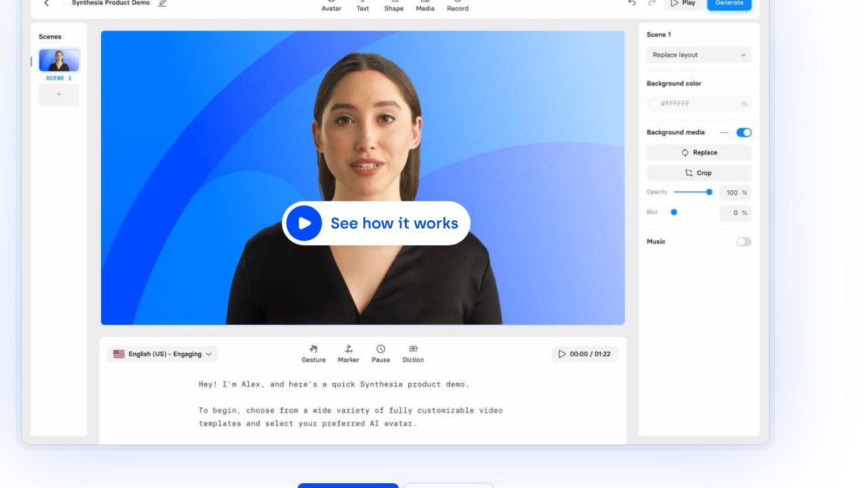
Task: Click the pencil icon to rename project
Action: point(162,3)
